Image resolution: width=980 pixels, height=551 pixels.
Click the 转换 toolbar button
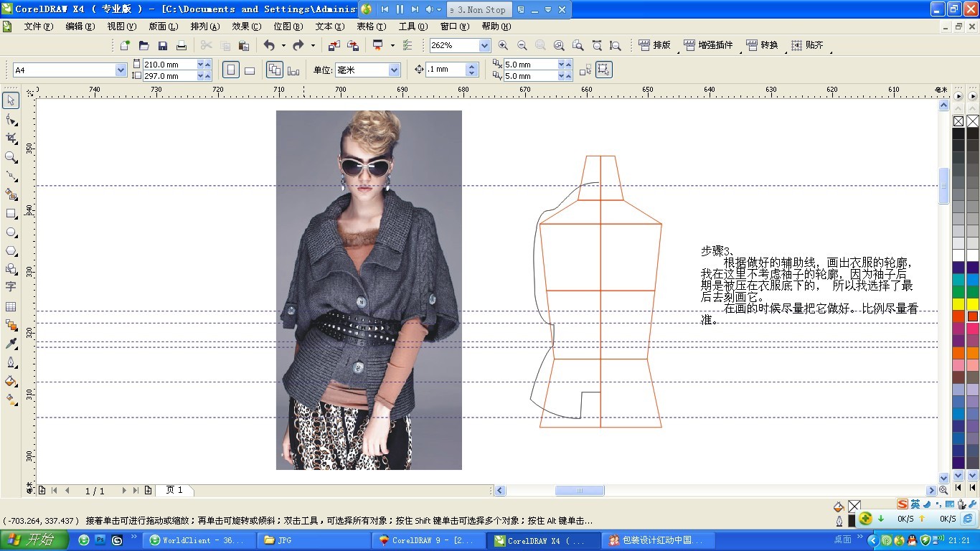pos(762,45)
